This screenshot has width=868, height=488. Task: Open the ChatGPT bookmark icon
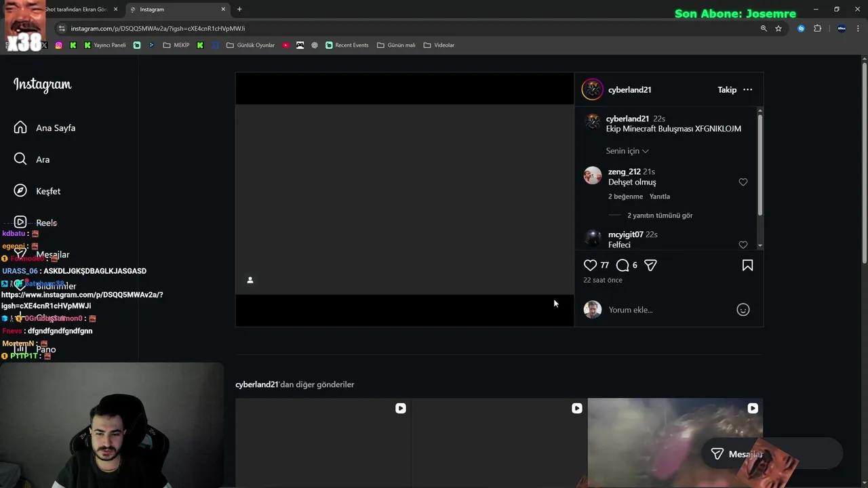coord(315,45)
